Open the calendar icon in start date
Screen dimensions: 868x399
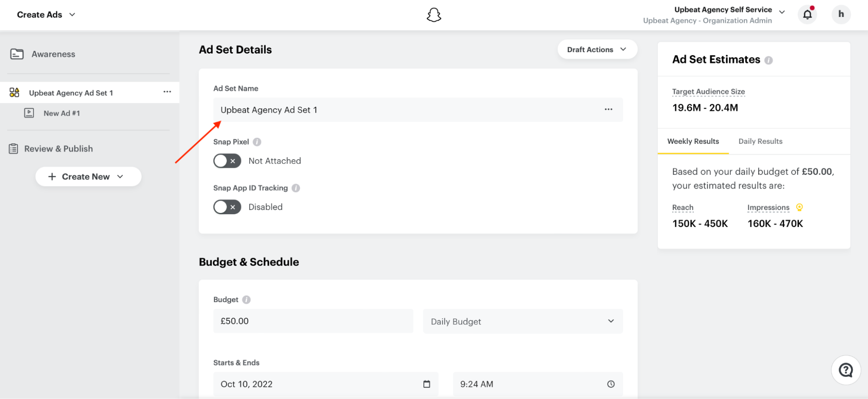[427, 384]
